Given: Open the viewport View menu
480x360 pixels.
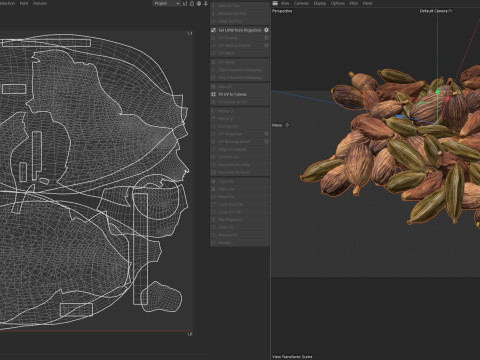Looking at the screenshot, I should [x=285, y=3].
